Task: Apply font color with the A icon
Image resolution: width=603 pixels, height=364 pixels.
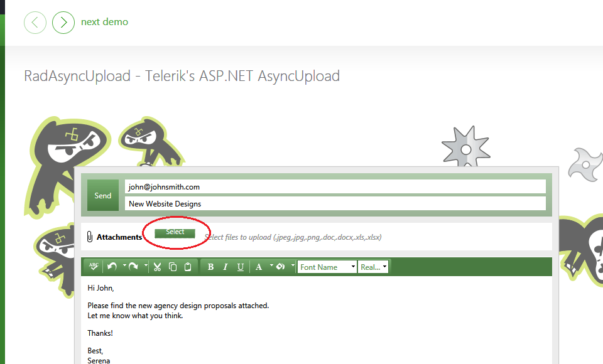Action: 259,267
